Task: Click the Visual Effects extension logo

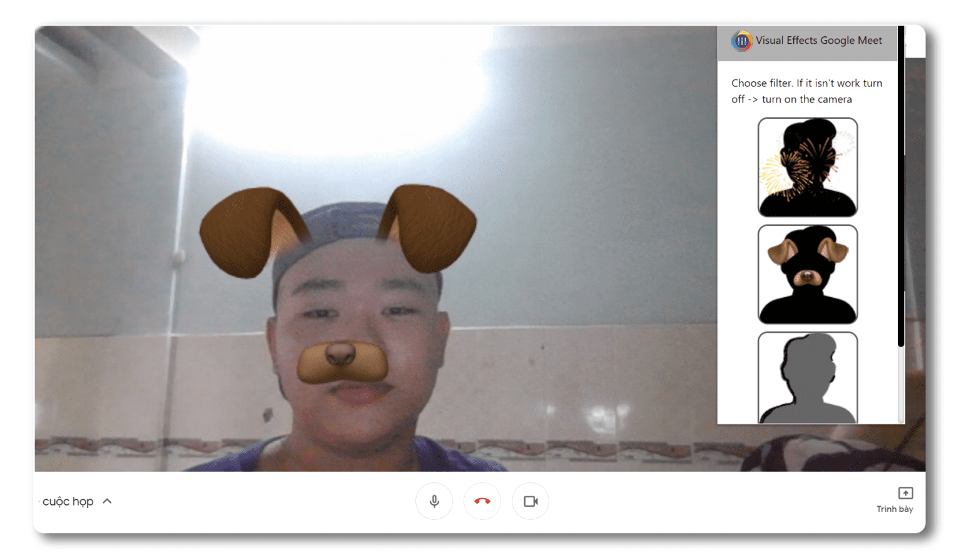Action: [x=741, y=41]
